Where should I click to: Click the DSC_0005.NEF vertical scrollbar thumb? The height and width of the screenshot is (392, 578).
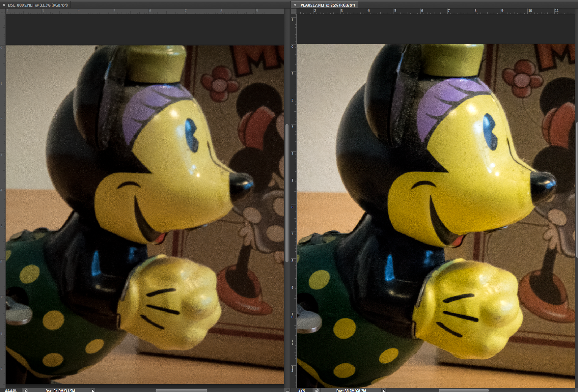(287, 194)
